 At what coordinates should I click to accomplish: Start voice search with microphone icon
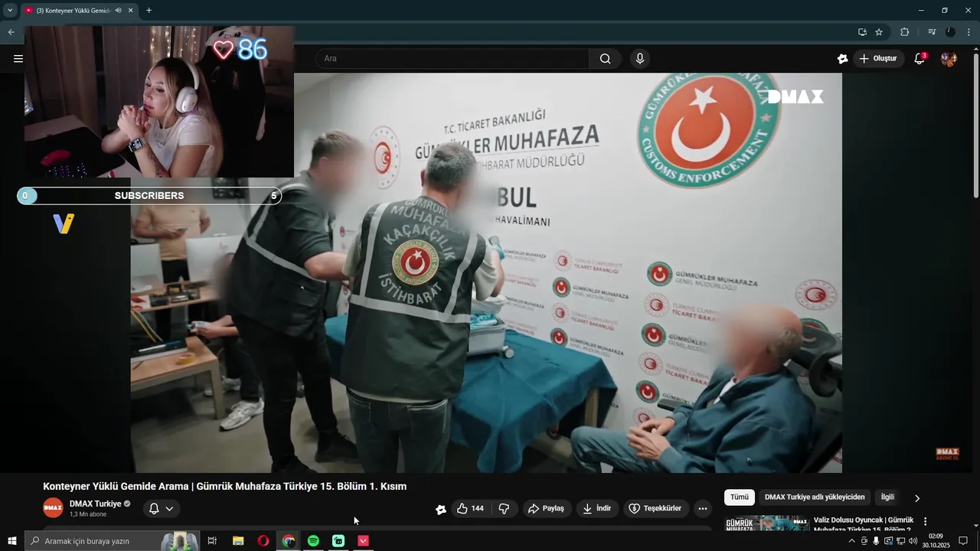640,59
